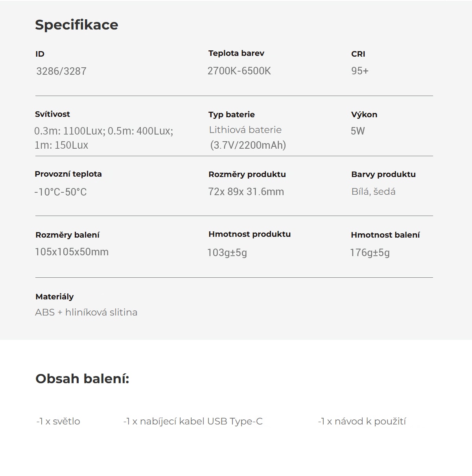Screen dimensions: 472x476
Task: Select the ID value 3286/3287
Action: 61,71
